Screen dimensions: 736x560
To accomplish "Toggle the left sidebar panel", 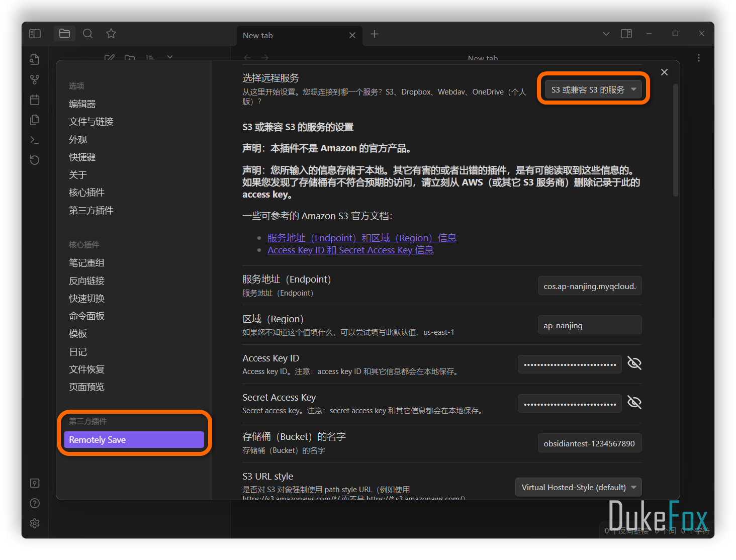I will pos(35,34).
